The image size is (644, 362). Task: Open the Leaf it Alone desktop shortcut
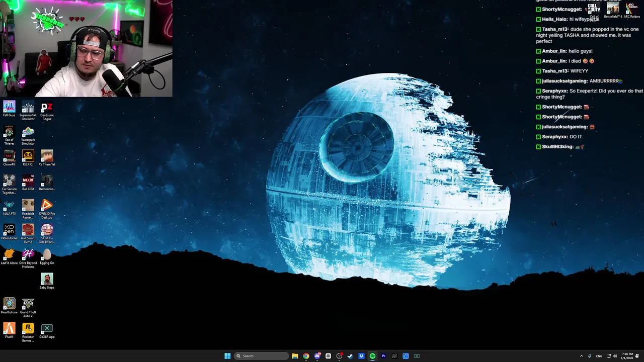(x=9, y=256)
